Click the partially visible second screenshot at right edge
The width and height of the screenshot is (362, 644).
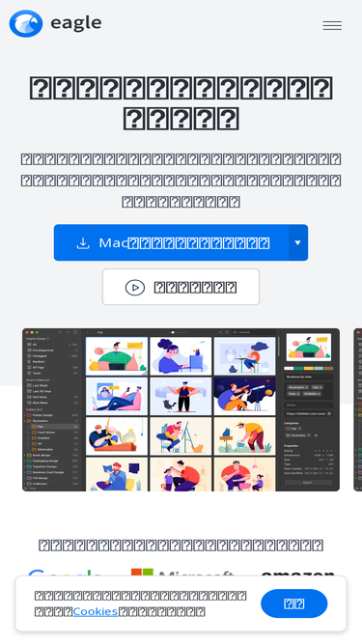coord(358,409)
